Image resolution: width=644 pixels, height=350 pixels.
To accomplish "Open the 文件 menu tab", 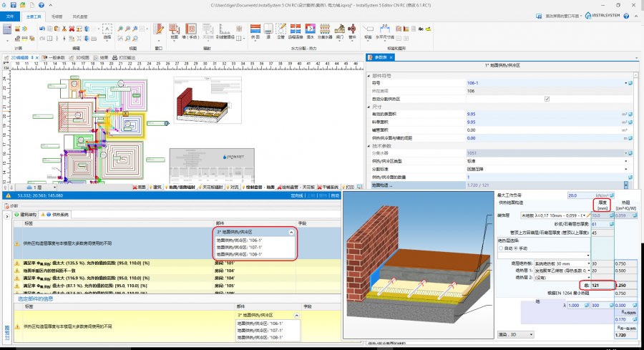I will [x=10, y=15].
